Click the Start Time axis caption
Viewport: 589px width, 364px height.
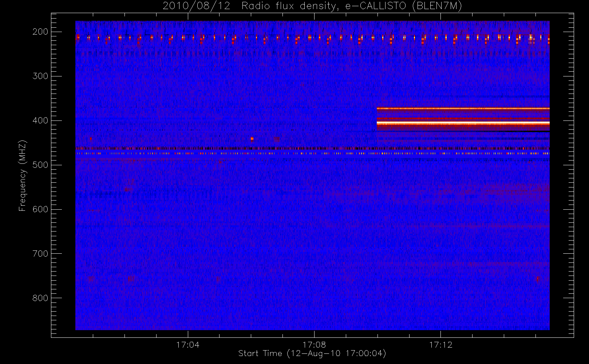312,353
